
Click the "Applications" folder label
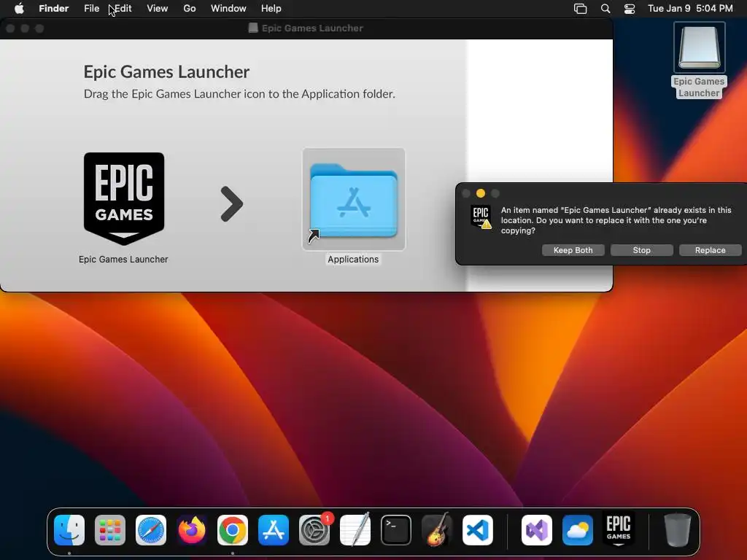point(353,260)
